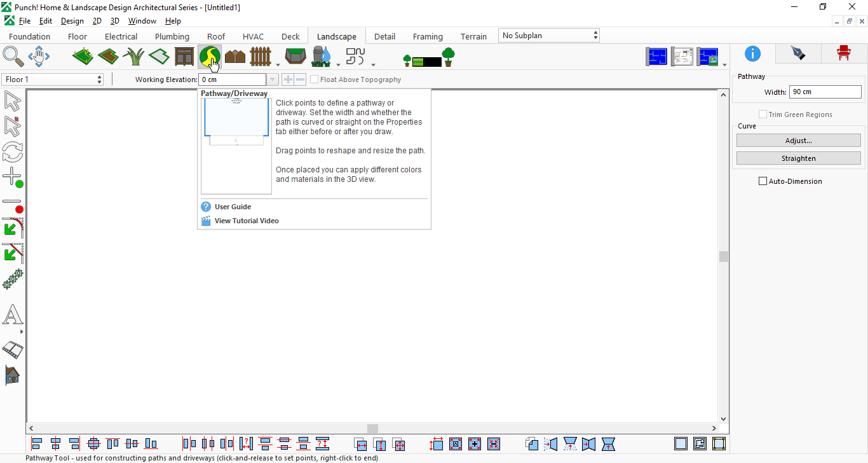Open the pen nib materials tab
Image resolution: width=868 pixels, height=463 pixels.
798,53
